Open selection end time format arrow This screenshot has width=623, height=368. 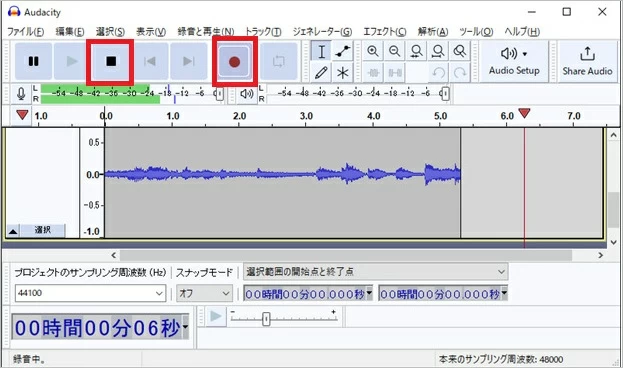click(x=504, y=293)
